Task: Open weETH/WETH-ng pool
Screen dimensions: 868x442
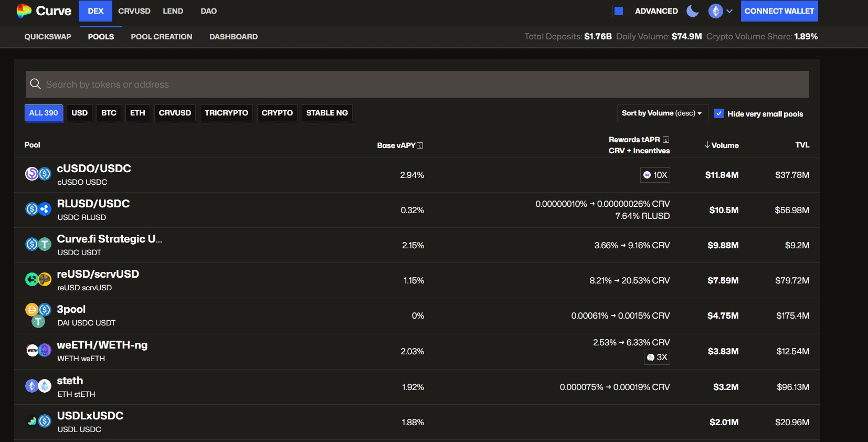Action: click(x=102, y=345)
